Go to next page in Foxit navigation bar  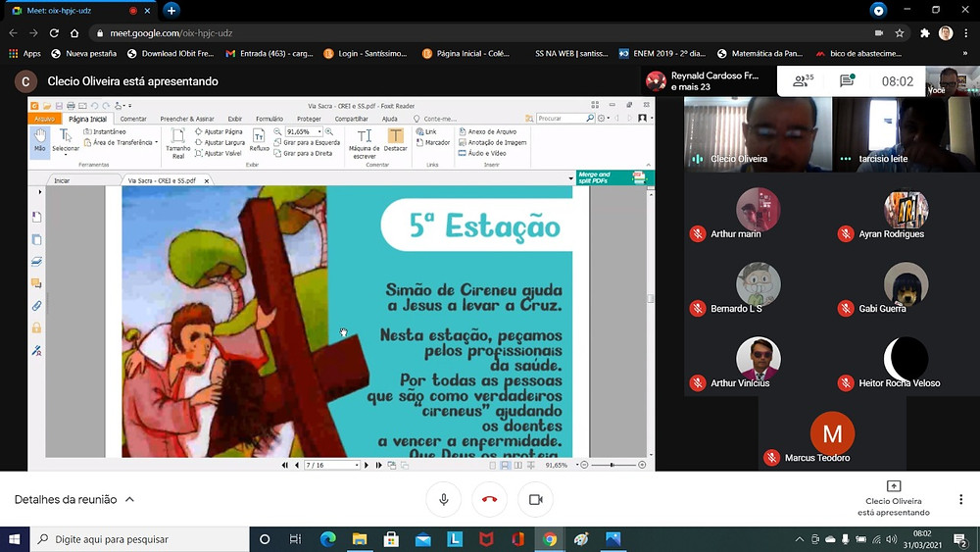point(367,465)
